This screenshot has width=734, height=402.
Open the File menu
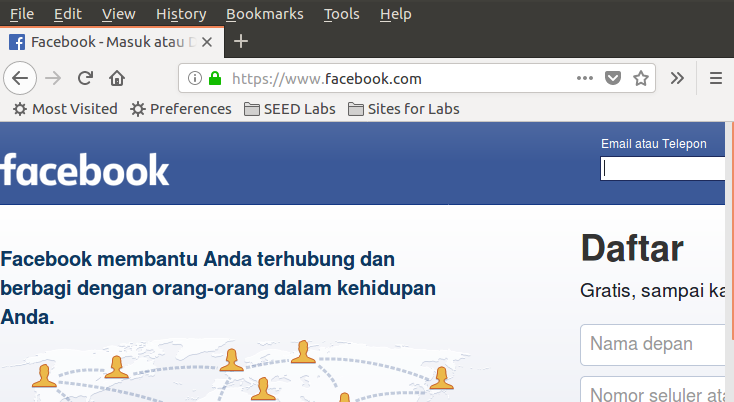click(x=22, y=14)
